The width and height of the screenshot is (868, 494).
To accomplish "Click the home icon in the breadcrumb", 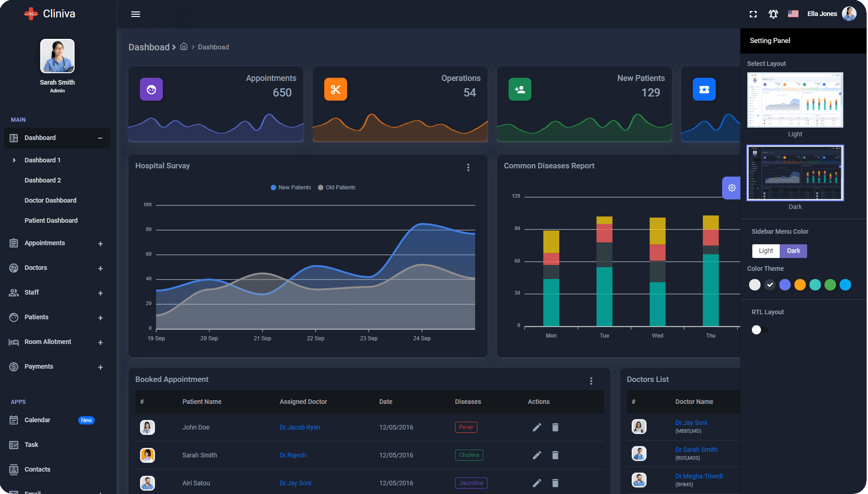I will pos(184,47).
